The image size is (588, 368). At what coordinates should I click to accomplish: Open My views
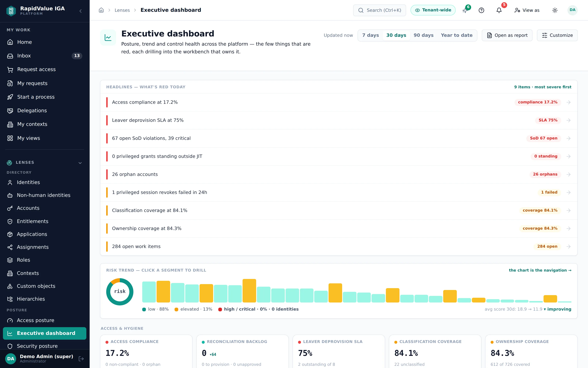coord(45,138)
